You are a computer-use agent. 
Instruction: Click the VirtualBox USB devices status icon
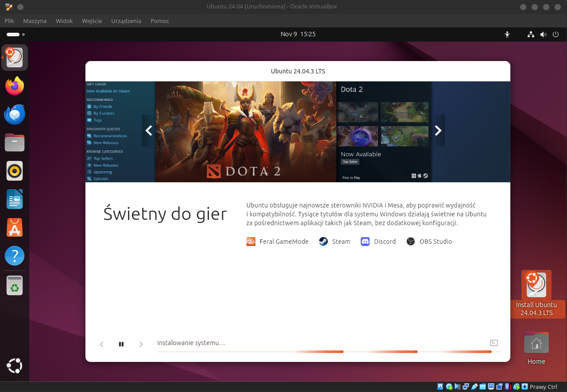pyautogui.click(x=474, y=387)
